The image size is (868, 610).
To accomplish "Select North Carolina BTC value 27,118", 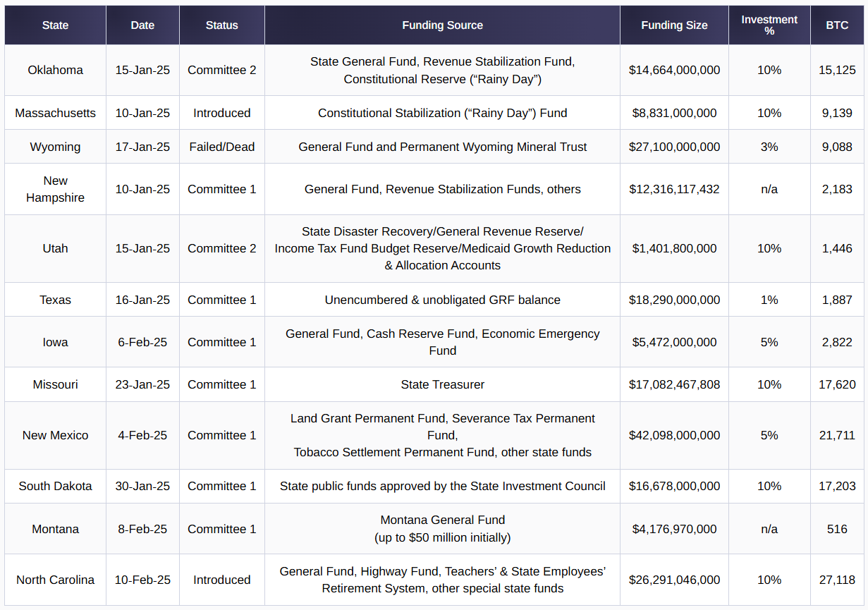I will point(837,580).
